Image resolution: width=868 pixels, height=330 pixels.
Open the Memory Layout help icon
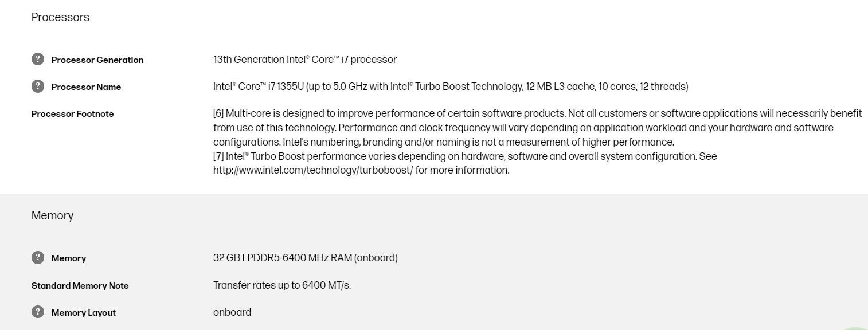(x=37, y=312)
